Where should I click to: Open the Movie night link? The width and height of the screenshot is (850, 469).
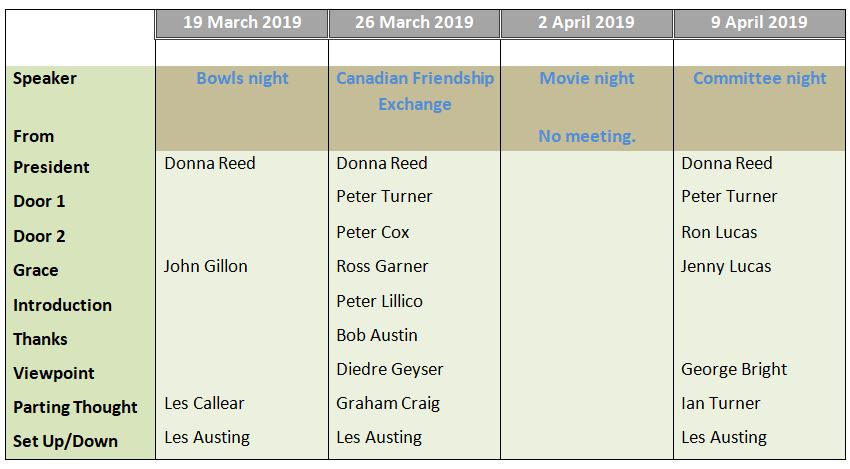pos(587,78)
